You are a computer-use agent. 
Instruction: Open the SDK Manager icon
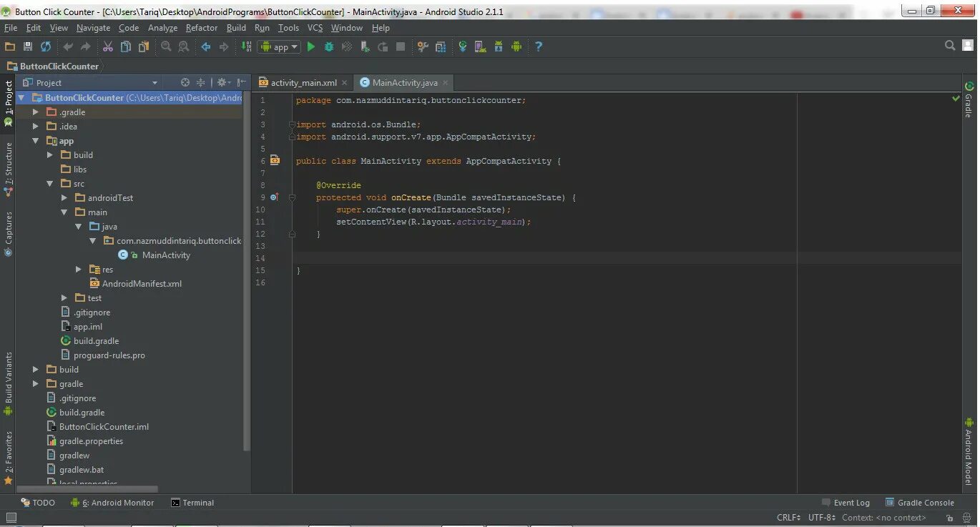tap(499, 46)
